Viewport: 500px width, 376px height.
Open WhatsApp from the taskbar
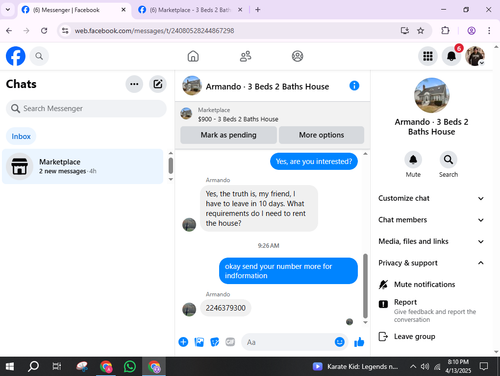point(130,367)
